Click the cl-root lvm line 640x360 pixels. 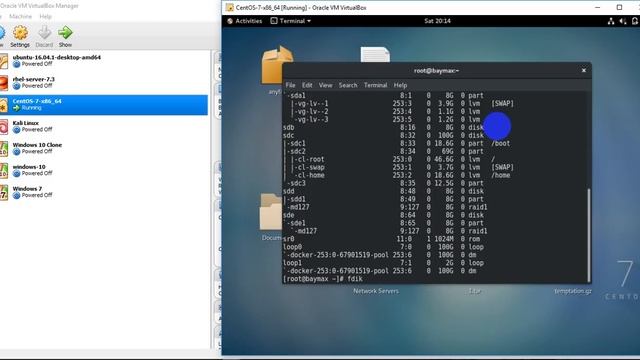[x=390, y=159]
